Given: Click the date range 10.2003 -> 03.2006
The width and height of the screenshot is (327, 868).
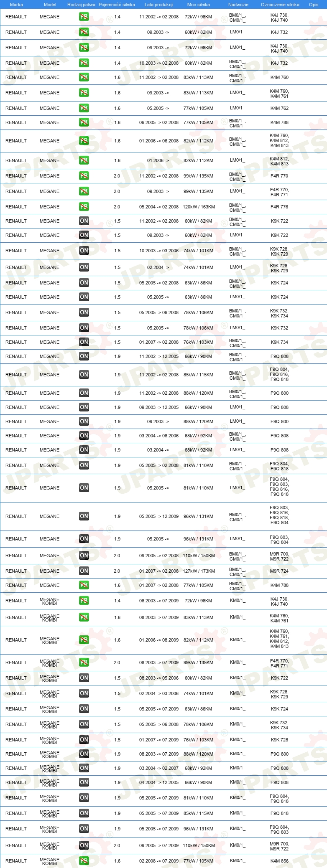Looking at the screenshot, I should (159, 251).
